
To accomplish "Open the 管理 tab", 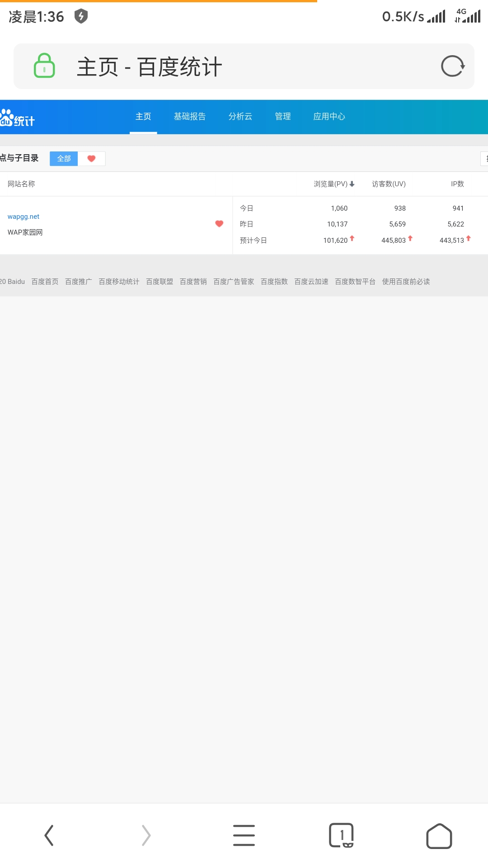I will pyautogui.click(x=283, y=117).
